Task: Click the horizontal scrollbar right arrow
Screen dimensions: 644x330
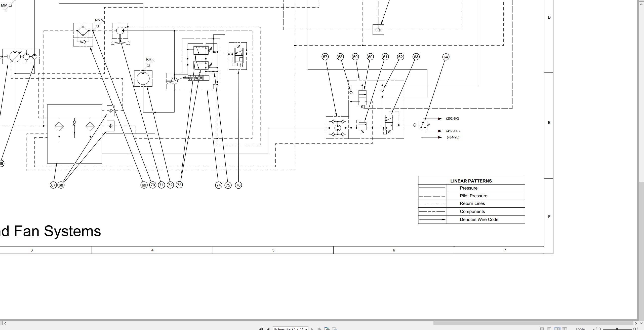Action: click(636, 323)
